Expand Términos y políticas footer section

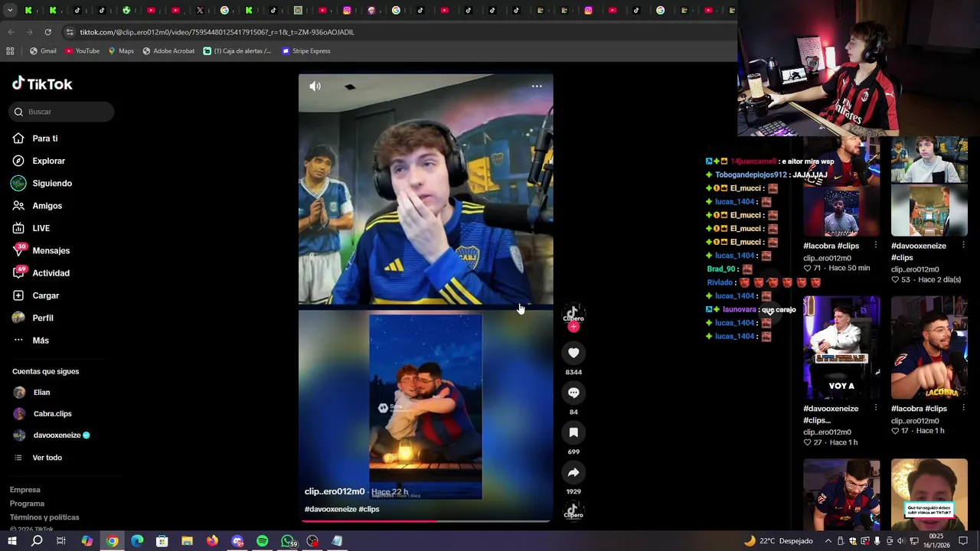point(44,517)
